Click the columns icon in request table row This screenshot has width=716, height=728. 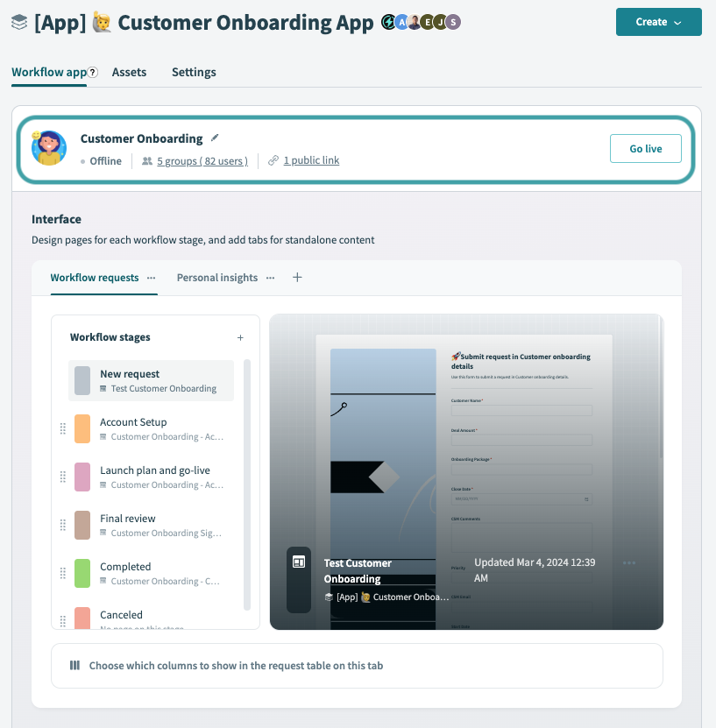(x=74, y=665)
